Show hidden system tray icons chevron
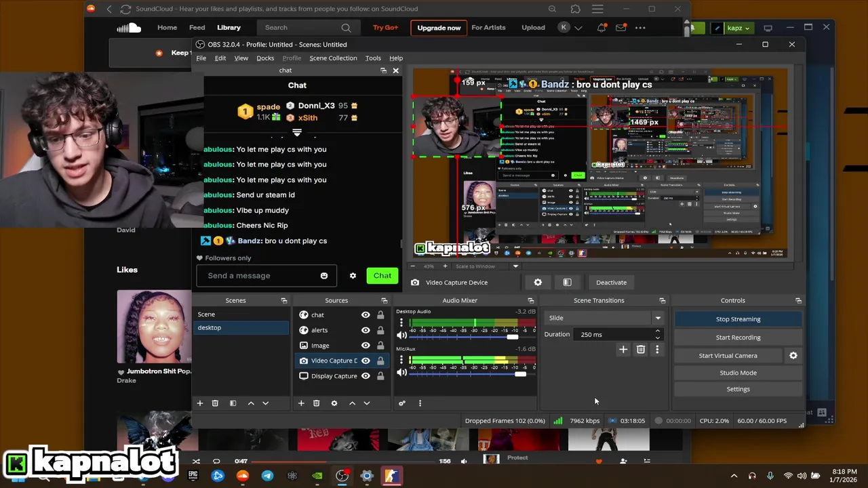The height and width of the screenshot is (488, 868). 734,476
